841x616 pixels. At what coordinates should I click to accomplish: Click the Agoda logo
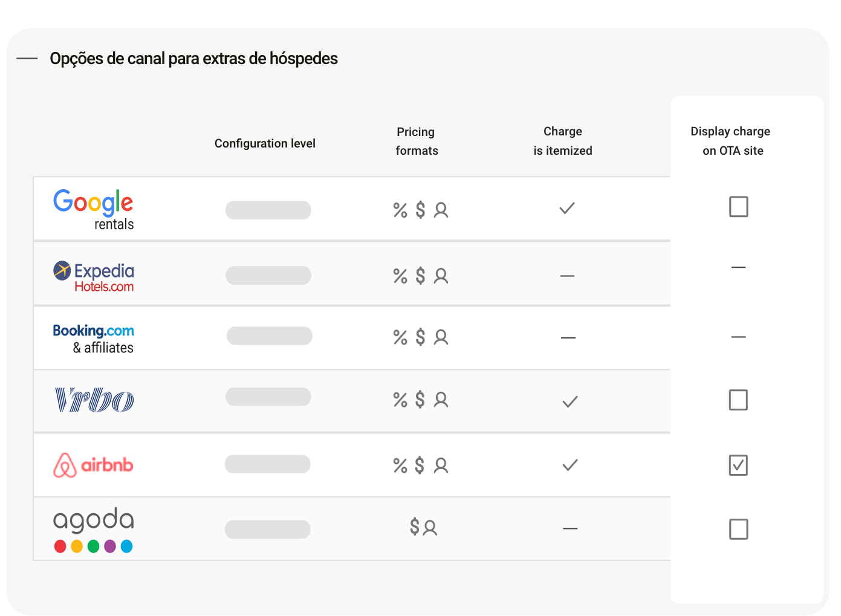coord(94,530)
